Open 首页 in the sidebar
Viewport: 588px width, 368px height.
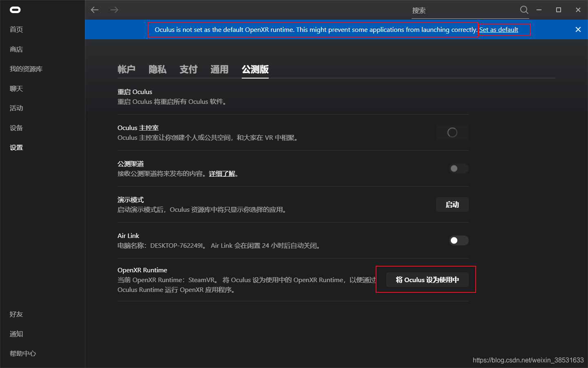pos(16,29)
